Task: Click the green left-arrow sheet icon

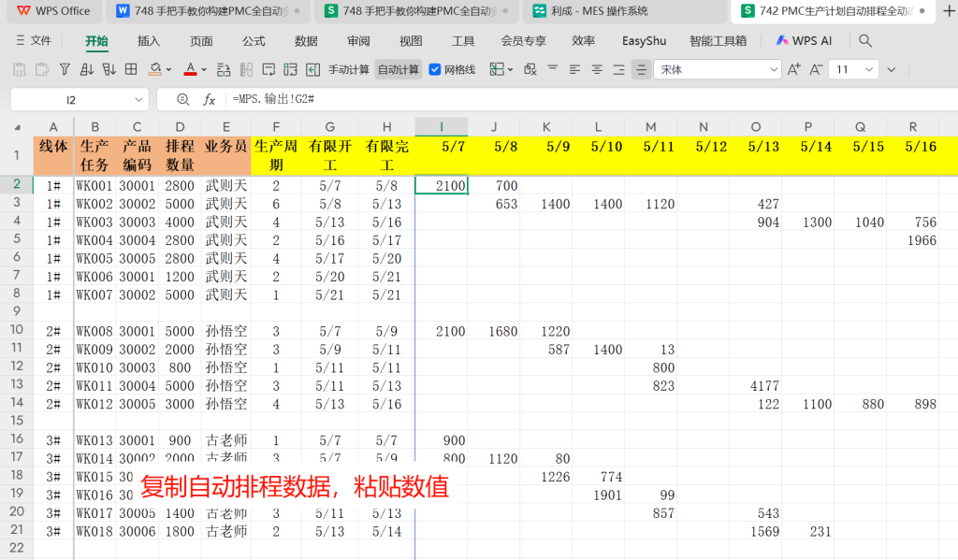Action: point(312,69)
